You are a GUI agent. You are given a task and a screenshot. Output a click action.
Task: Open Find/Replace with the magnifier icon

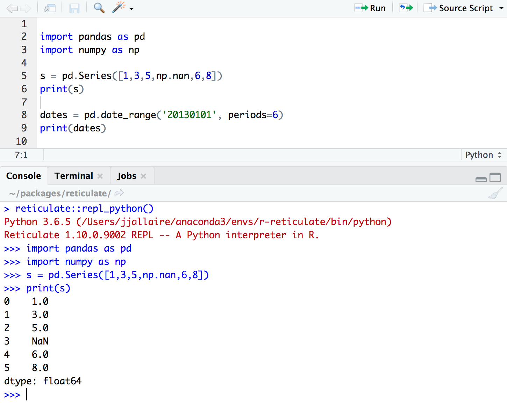[x=99, y=8]
